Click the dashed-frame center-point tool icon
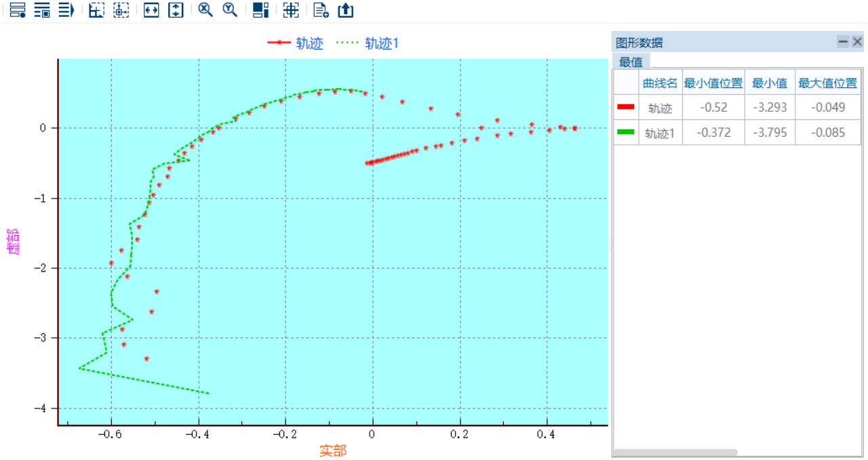Viewport: 868px width, 460px height. [x=121, y=10]
